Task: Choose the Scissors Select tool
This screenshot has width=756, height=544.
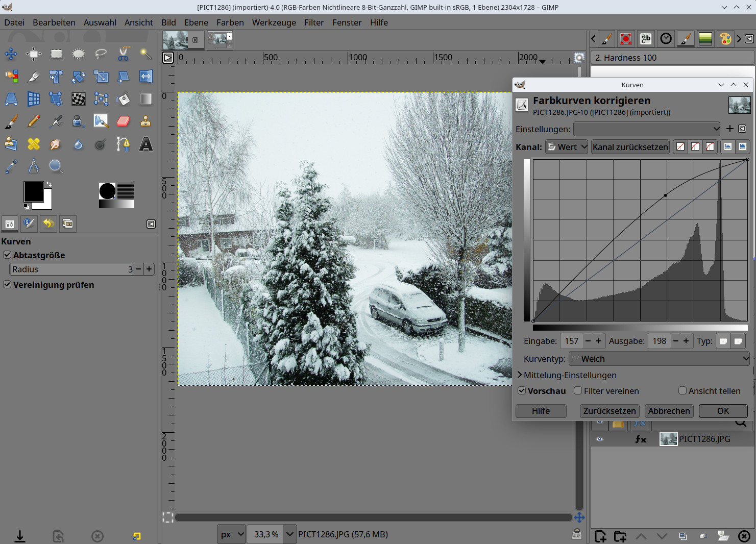Action: (124, 54)
